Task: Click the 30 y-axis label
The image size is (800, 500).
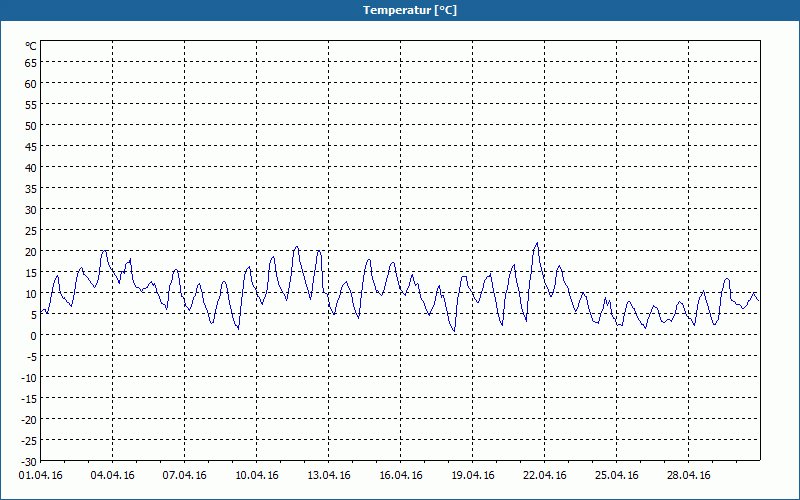Action: coord(31,210)
